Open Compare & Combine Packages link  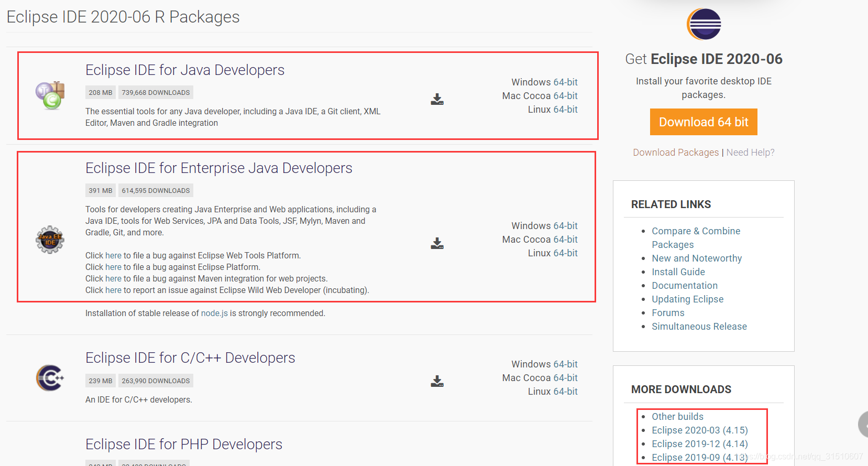[696, 237]
